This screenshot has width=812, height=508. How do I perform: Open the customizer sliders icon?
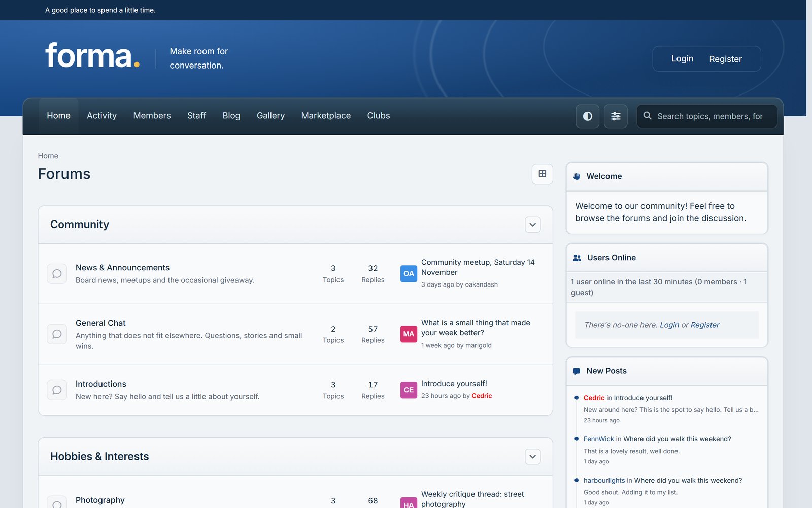(x=616, y=116)
